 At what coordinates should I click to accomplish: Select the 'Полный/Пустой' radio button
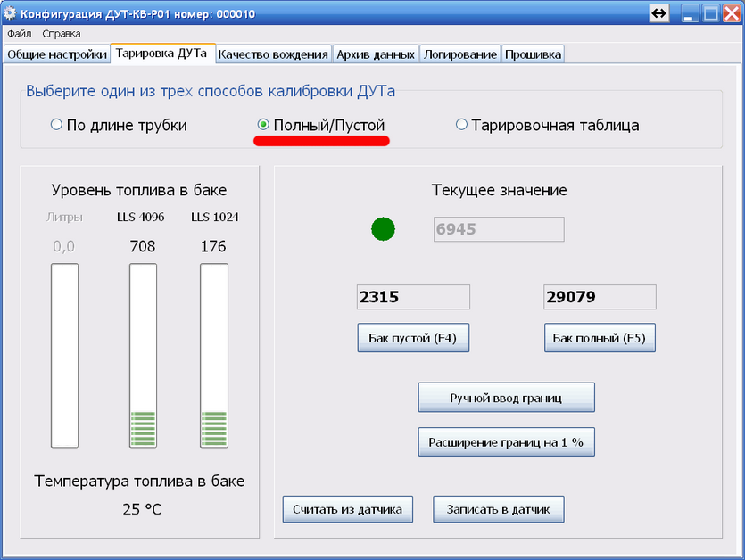(320, 126)
